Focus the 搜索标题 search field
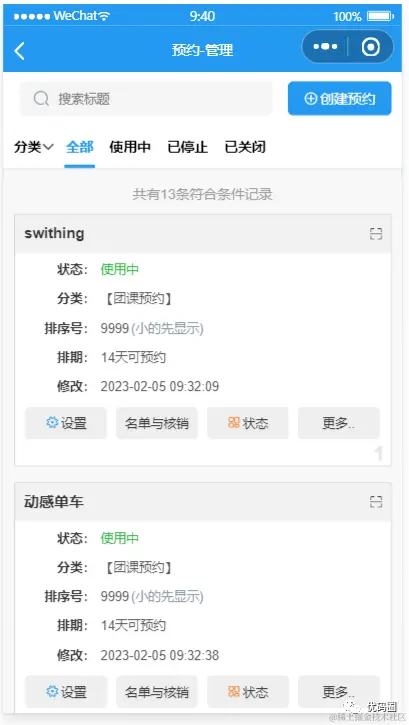 [146, 98]
